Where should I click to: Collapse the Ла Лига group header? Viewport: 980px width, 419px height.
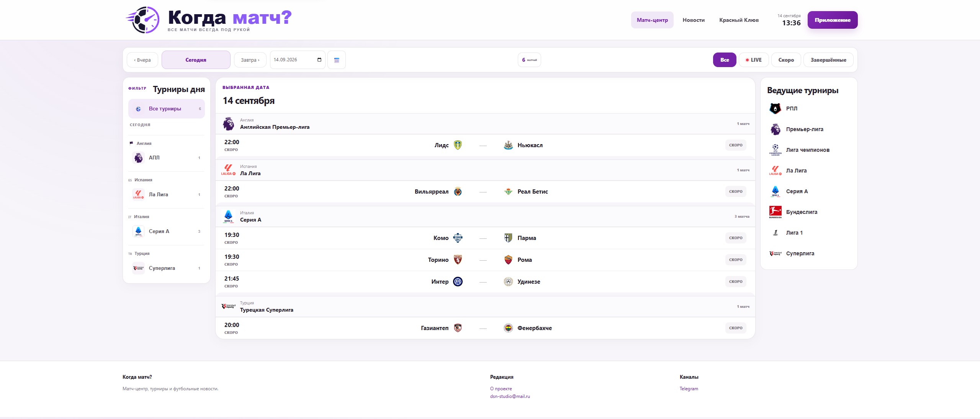(485, 170)
